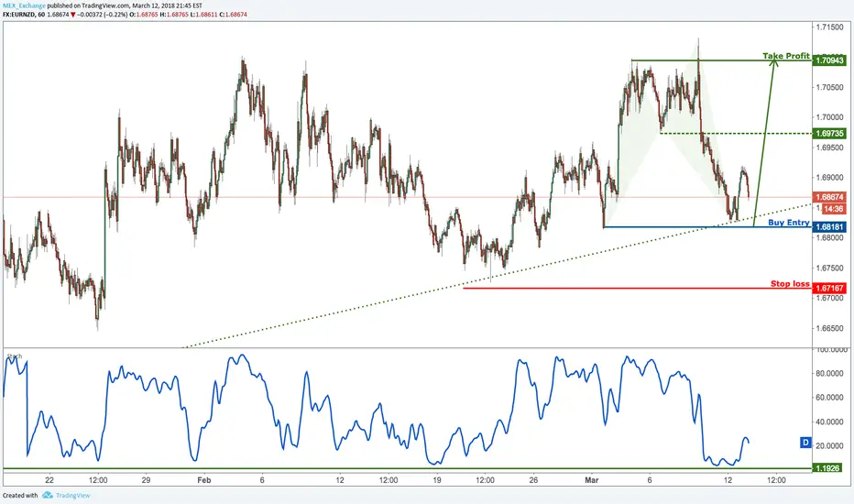This screenshot has height=504, width=854.
Task: Click the Stoch indicator label
Action: 14,356
